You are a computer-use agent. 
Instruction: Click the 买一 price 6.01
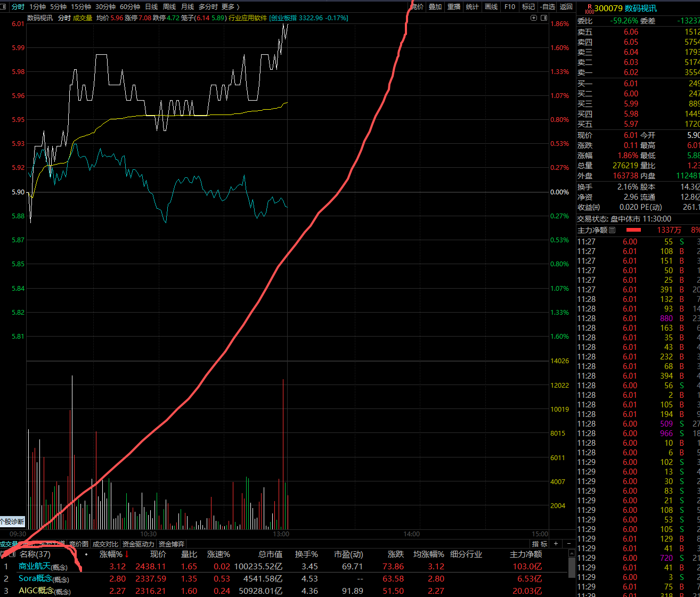tap(631, 84)
